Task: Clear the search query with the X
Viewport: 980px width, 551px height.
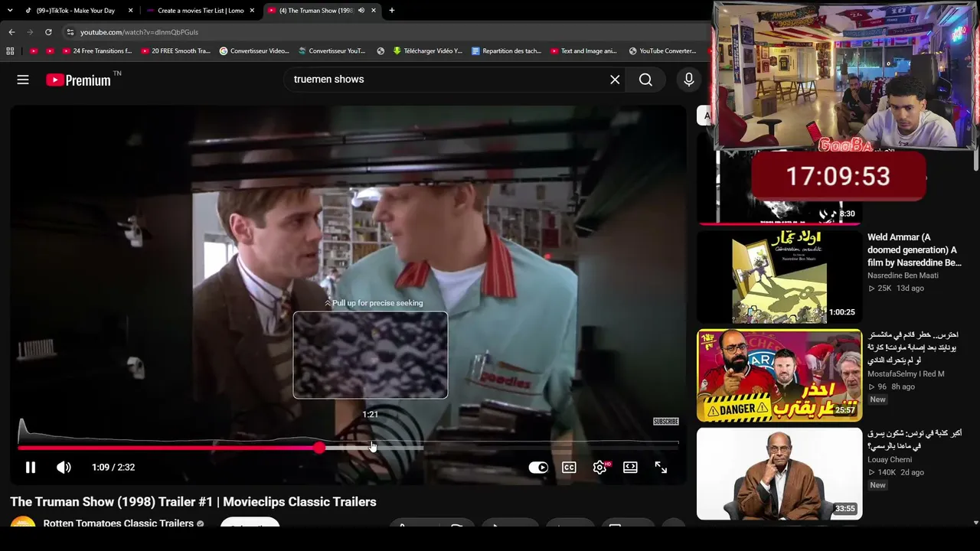Action: pos(615,80)
